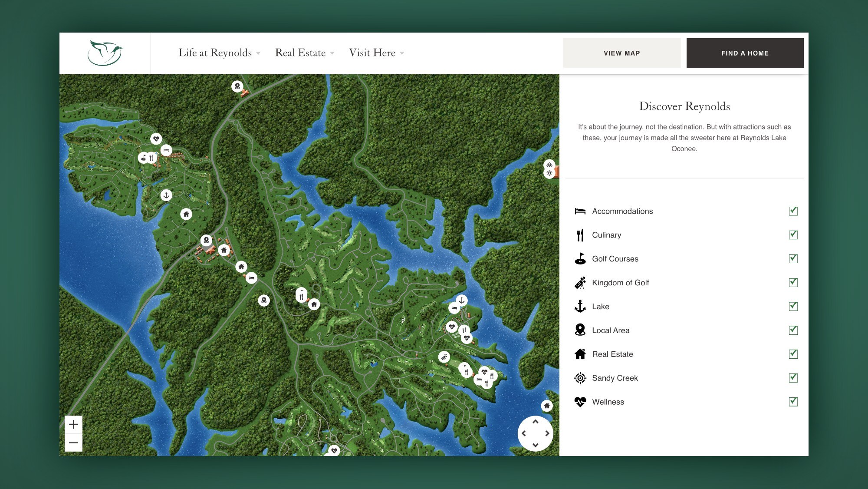Expand the Visit Here menu arrow
This screenshot has width=868, height=489.
[402, 53]
